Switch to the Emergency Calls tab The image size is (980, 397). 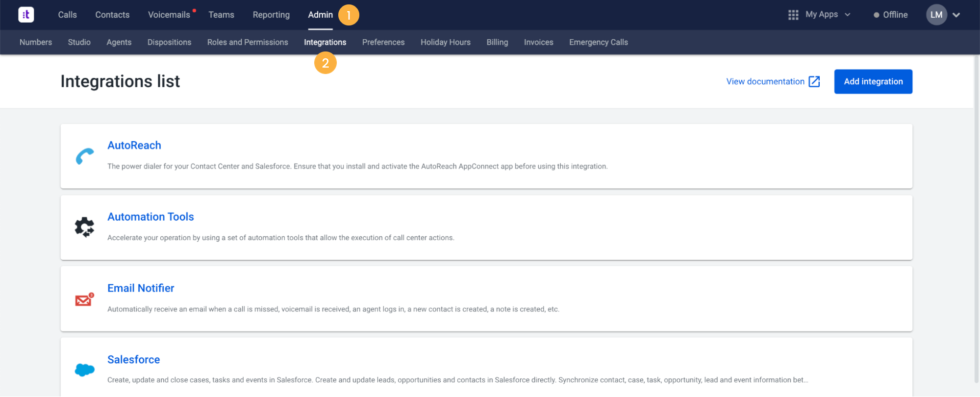point(598,42)
